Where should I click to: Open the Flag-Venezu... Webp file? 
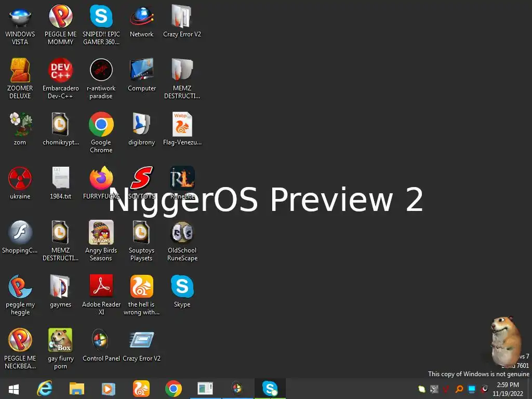tap(182, 129)
